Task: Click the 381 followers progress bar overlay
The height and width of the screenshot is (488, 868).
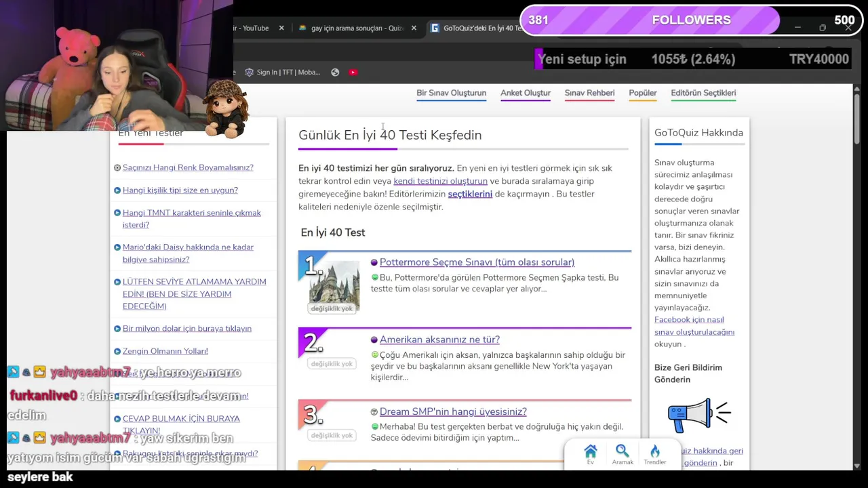Action: click(x=691, y=20)
